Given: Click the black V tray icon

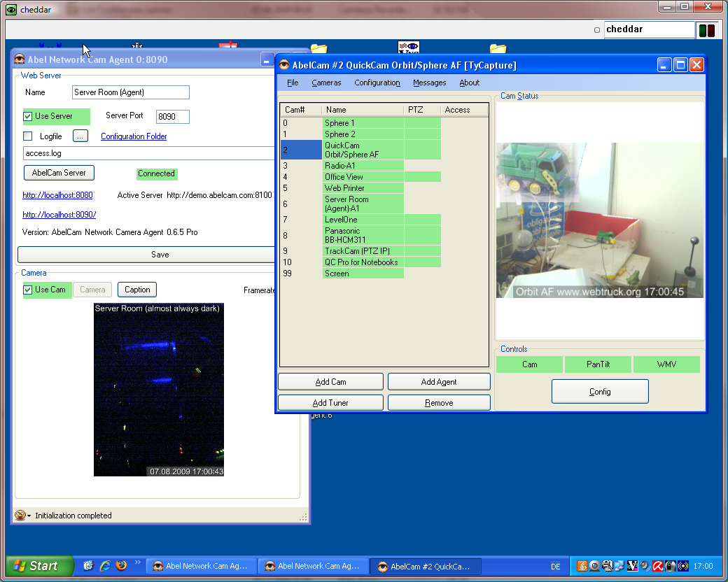Looking at the screenshot, I should coord(632,566).
